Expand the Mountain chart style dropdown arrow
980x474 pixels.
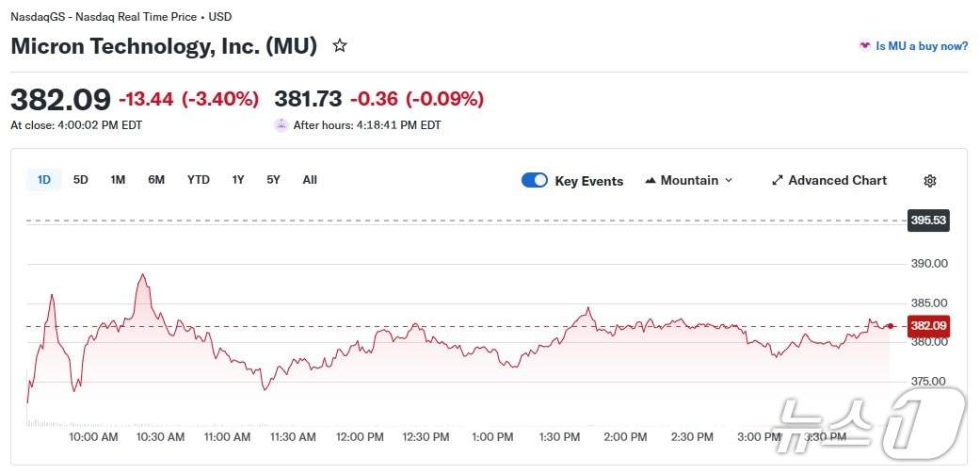(729, 181)
